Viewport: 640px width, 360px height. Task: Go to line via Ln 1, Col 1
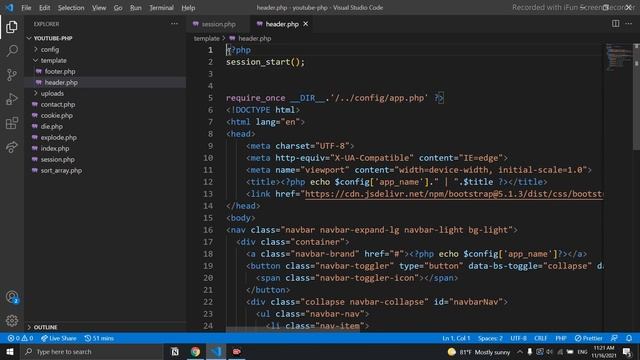pos(456,338)
